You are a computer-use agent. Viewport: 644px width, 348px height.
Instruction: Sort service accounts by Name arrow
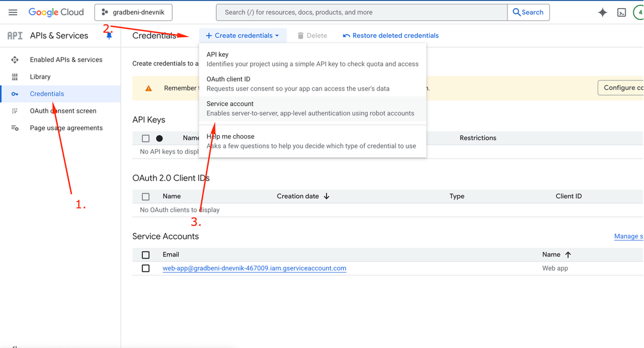point(568,255)
